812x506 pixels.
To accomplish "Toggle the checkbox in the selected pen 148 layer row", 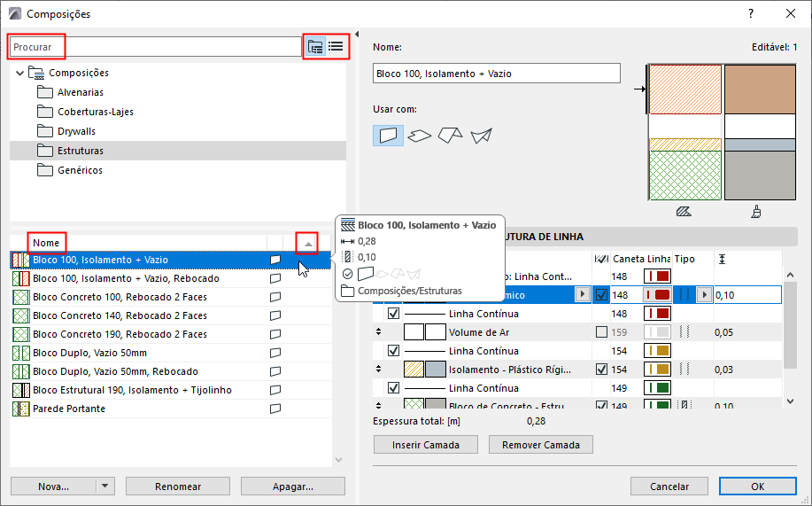I will click(x=601, y=295).
